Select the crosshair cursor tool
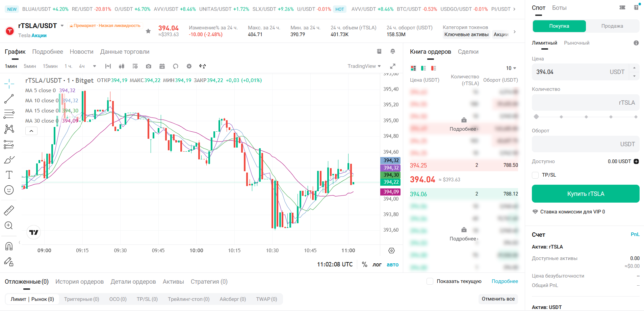The width and height of the screenshot is (644, 311). (9, 83)
